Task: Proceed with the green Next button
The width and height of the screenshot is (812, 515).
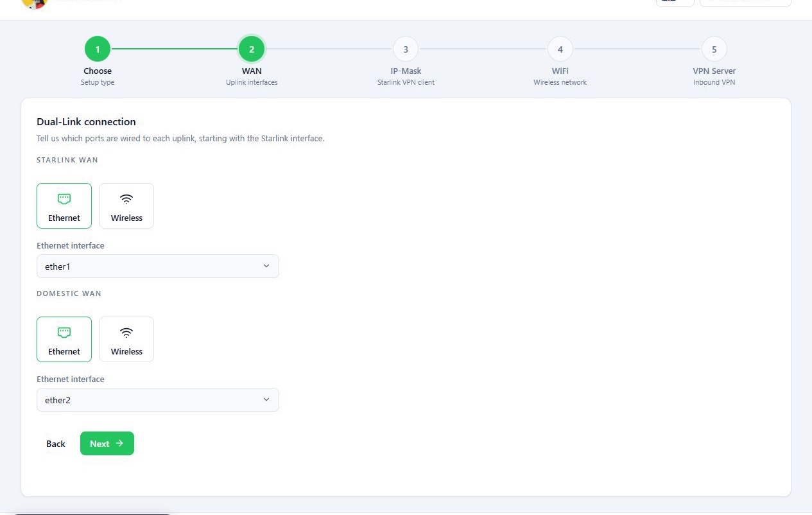Action: pos(107,444)
